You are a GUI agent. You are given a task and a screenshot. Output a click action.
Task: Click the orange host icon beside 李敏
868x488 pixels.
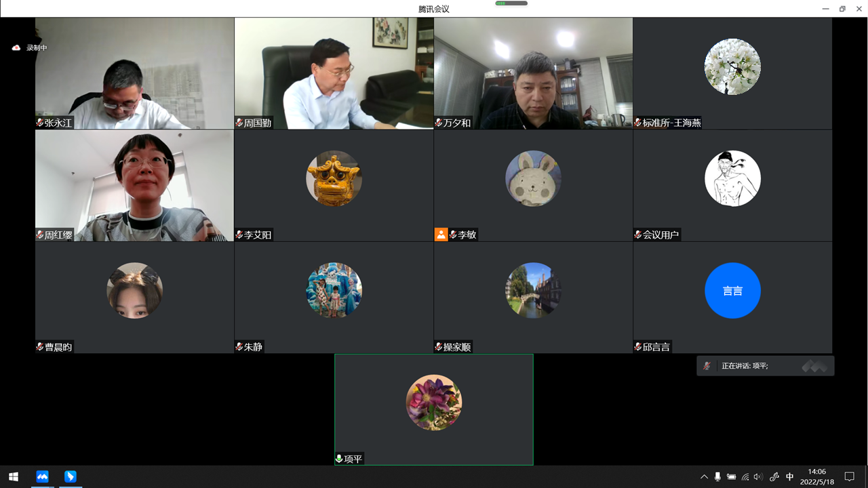[441, 235]
